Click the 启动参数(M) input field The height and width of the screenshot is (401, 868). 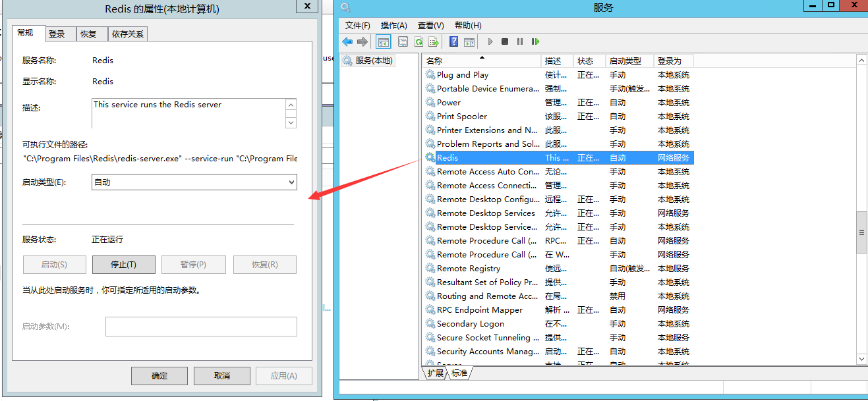point(201,327)
